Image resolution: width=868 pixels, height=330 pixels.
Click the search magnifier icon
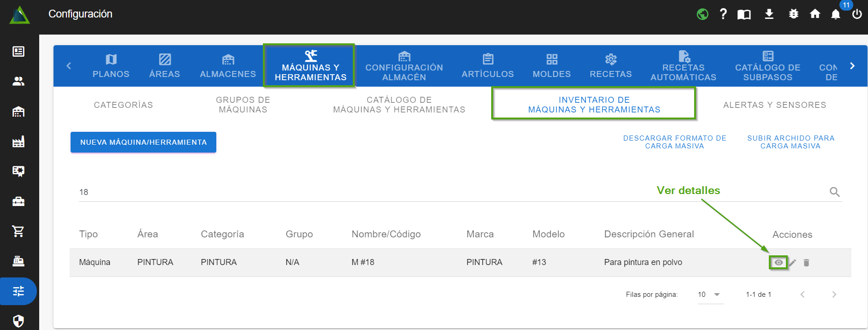click(x=834, y=192)
